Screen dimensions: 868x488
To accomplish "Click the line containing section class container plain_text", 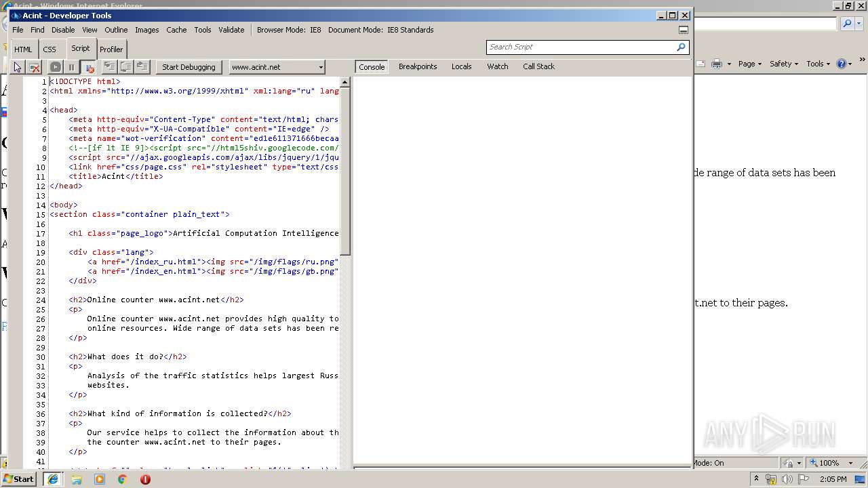I will tap(139, 214).
